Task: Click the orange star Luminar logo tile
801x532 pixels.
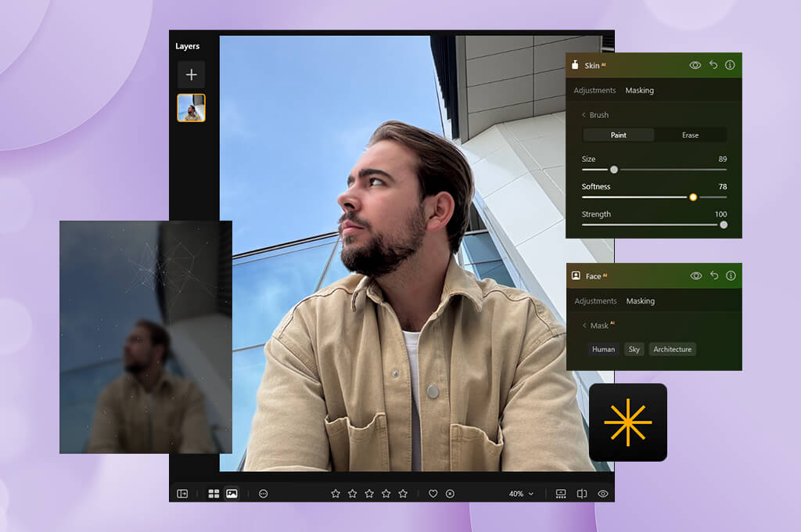Action: click(628, 422)
